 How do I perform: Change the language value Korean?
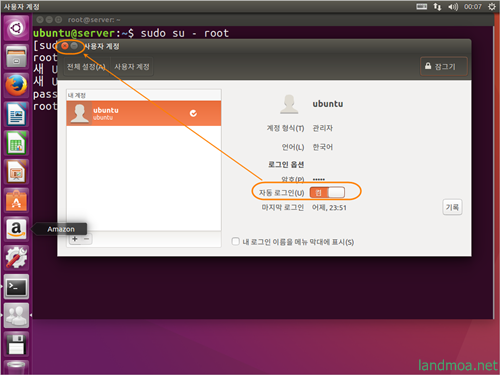[322, 147]
